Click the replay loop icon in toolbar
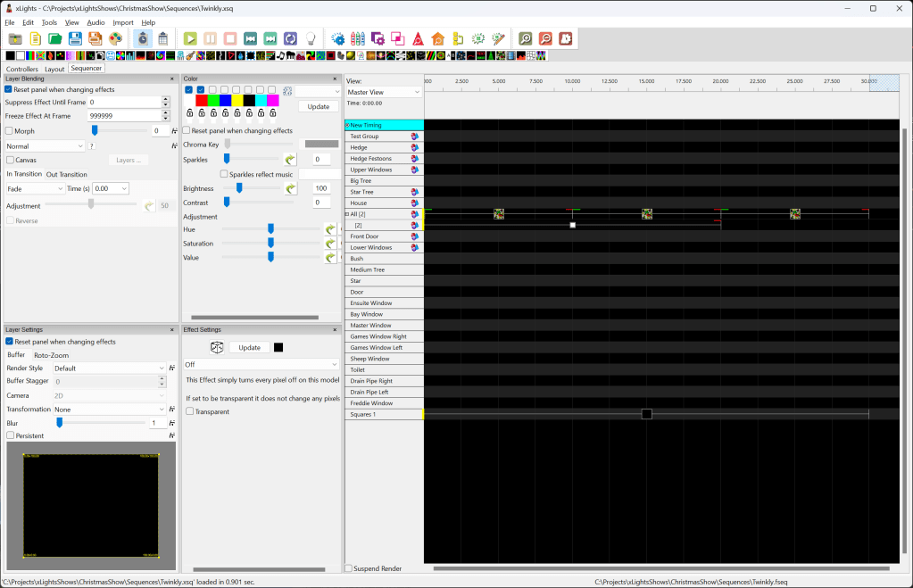913x588 pixels. point(290,38)
